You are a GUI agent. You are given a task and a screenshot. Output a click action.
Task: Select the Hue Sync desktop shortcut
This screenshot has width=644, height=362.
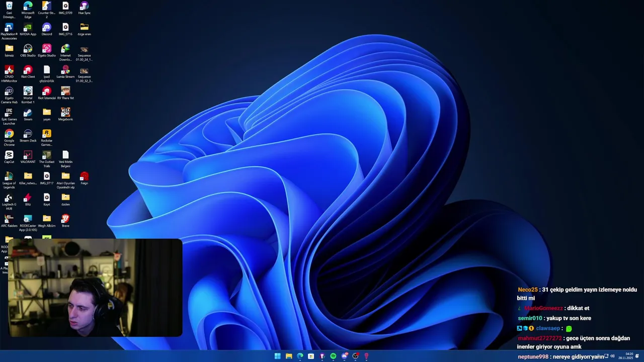pyautogui.click(x=84, y=8)
